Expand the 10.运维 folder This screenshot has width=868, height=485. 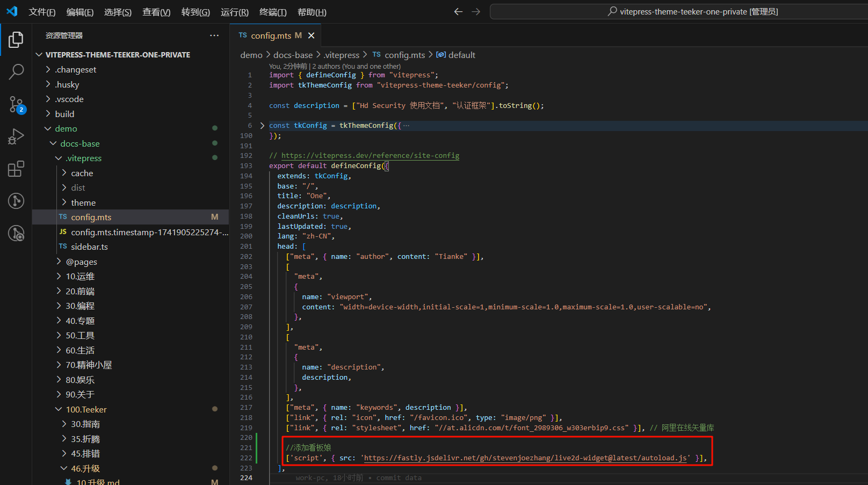point(59,276)
